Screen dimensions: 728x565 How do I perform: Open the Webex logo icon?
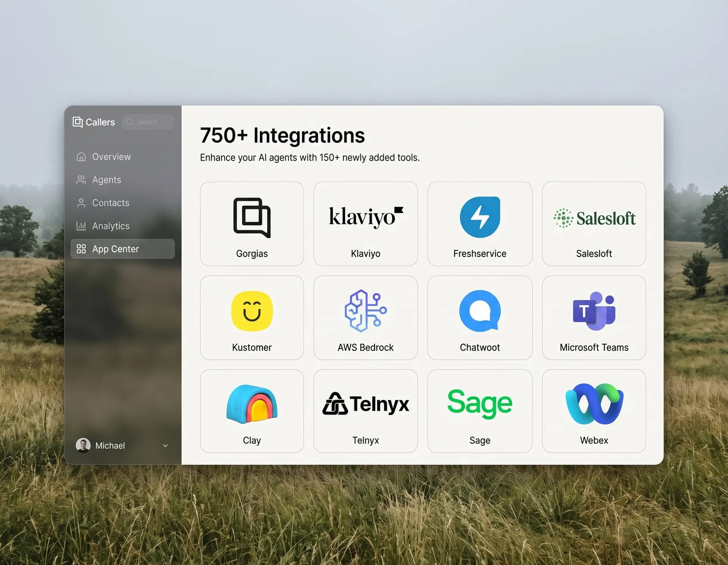point(594,404)
